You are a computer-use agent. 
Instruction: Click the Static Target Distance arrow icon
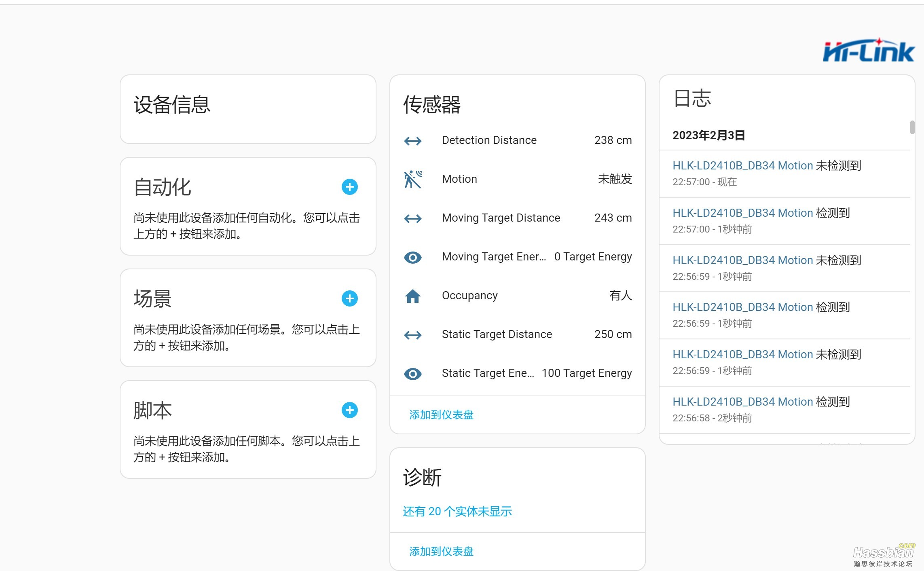pyautogui.click(x=412, y=335)
